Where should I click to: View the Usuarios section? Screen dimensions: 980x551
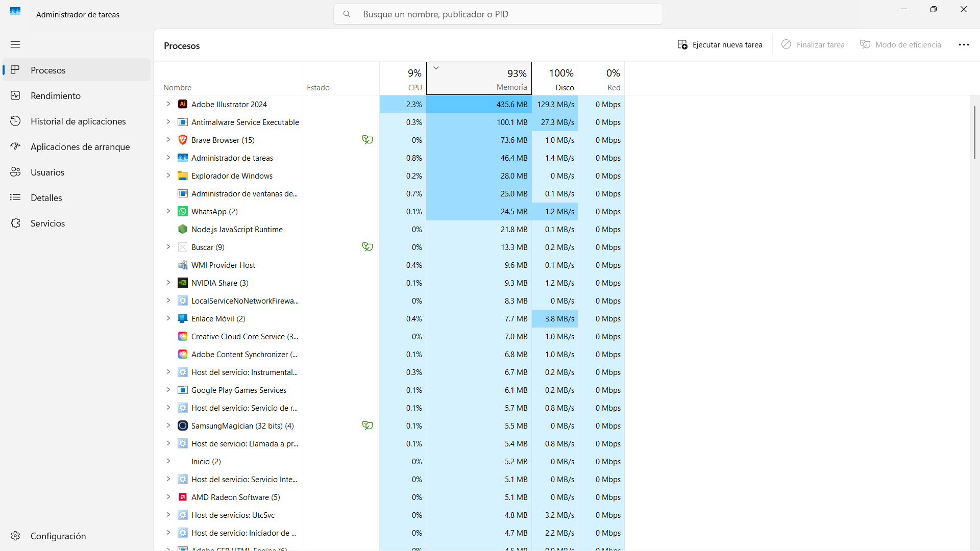(47, 172)
